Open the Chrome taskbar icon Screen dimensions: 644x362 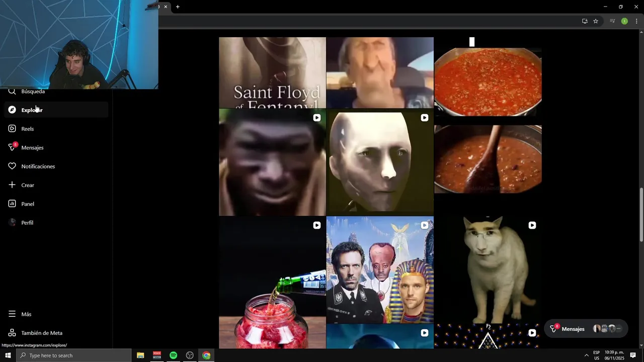tap(206, 355)
